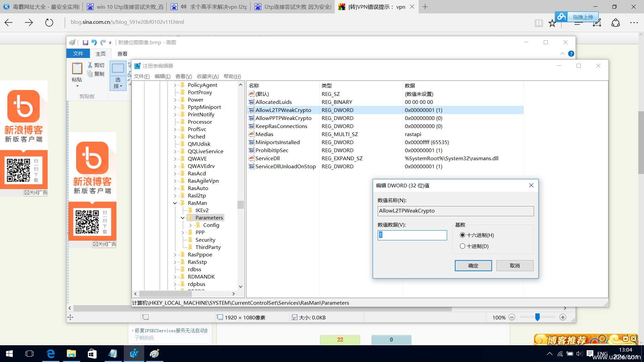Viewport: 644px width, 362px height.
Task: Click the Paint copy button
Action: click(x=96, y=74)
